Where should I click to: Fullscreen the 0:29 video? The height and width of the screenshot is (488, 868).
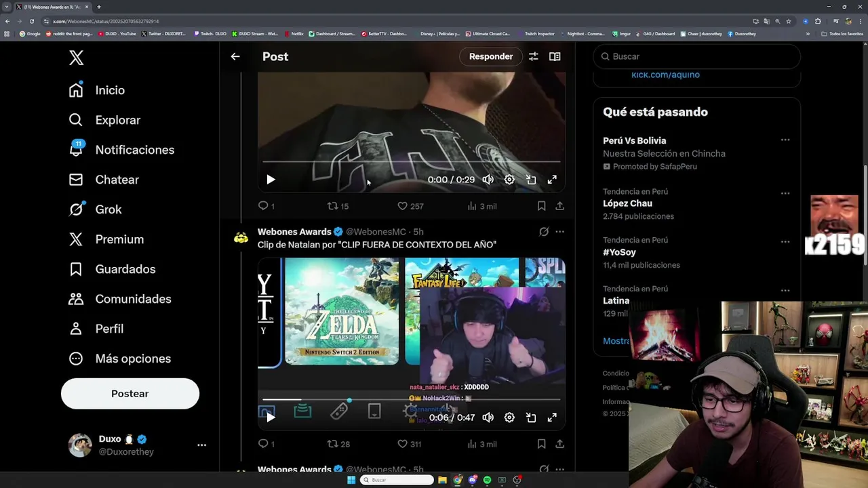552,180
